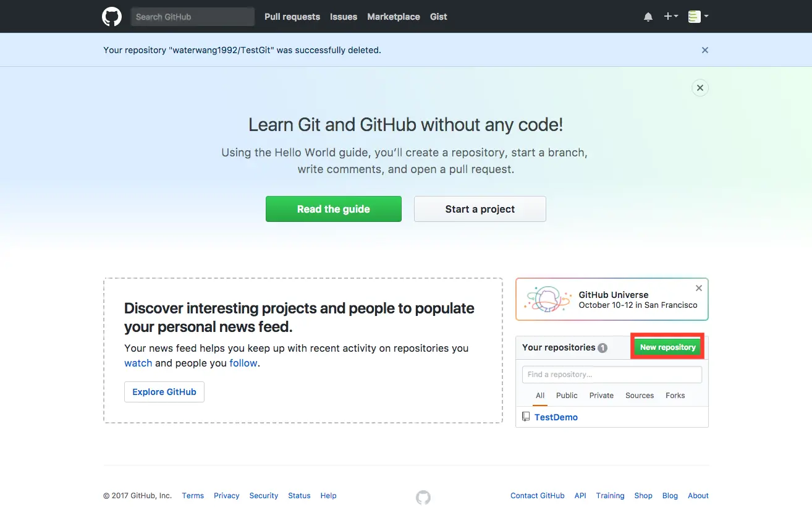Follow the watch link in news feed text
The width and height of the screenshot is (812, 531).
point(138,363)
